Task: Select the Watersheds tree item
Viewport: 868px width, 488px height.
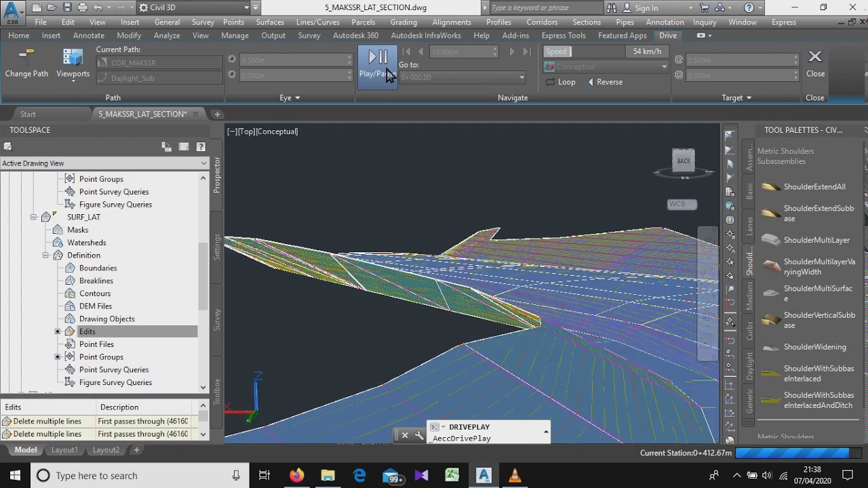Action: [x=87, y=243]
